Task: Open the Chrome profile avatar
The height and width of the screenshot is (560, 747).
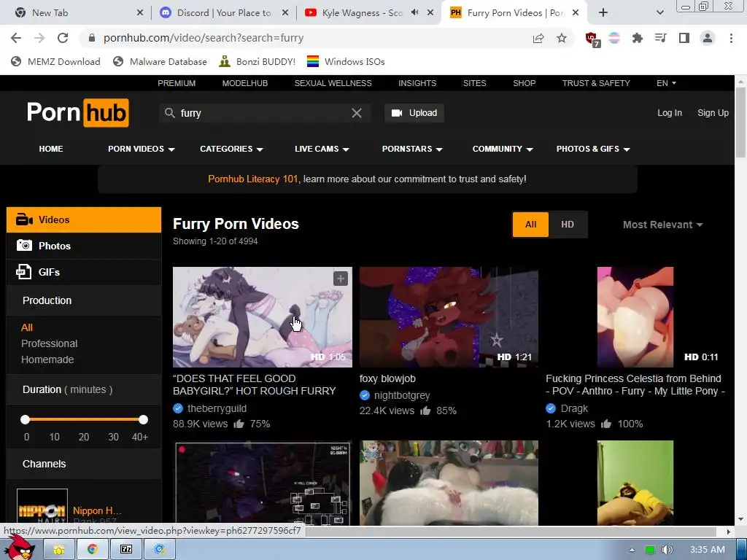Action: tap(708, 38)
